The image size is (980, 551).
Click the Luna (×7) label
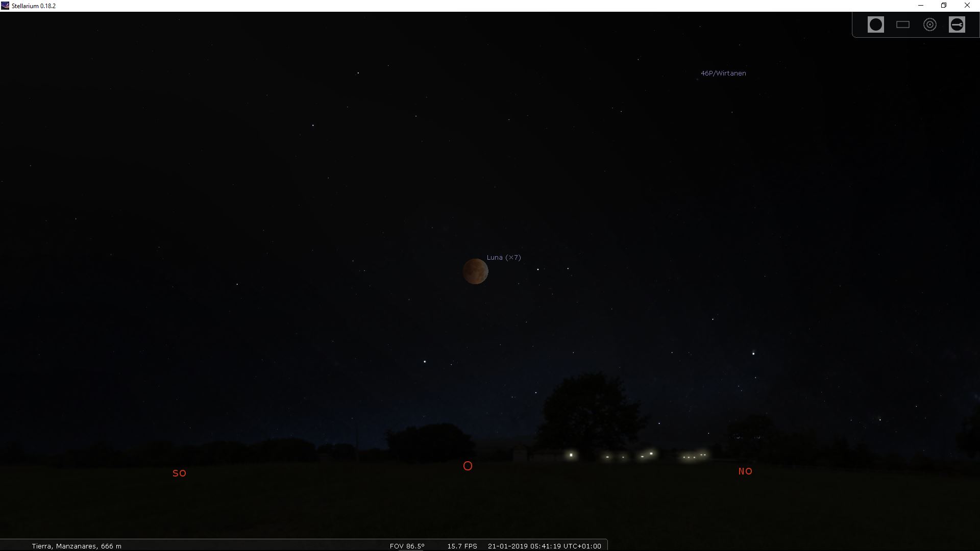point(504,258)
